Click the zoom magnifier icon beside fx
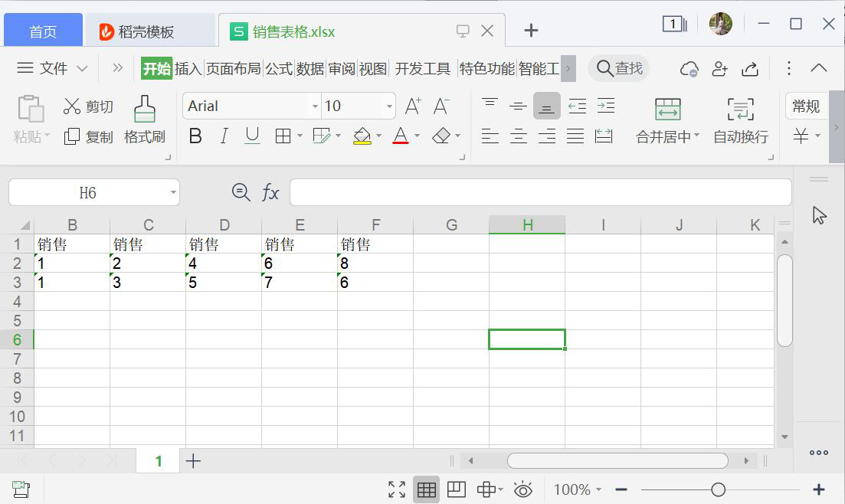Viewport: 845px width, 504px height. 241,192
